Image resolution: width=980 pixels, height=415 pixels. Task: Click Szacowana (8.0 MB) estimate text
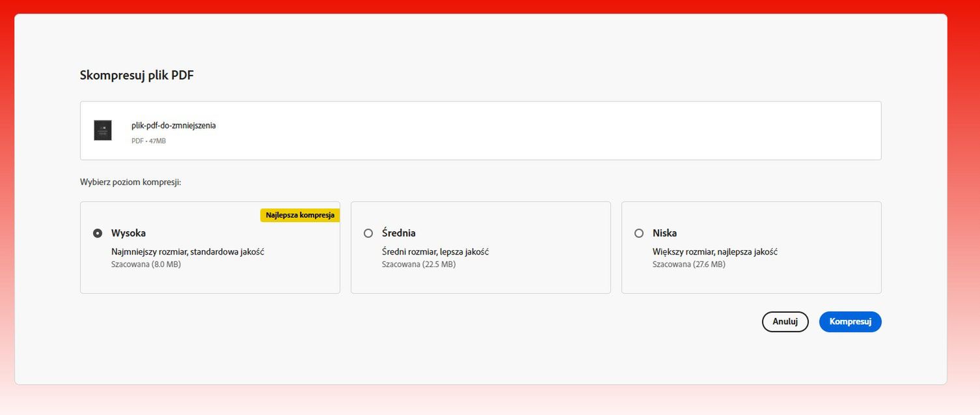[x=145, y=264]
